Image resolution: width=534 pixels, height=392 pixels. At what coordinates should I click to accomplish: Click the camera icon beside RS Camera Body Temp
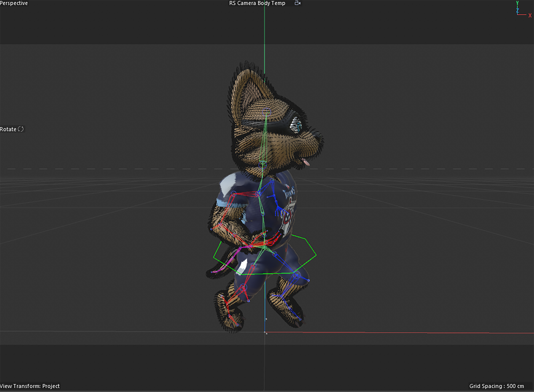coord(297,3)
